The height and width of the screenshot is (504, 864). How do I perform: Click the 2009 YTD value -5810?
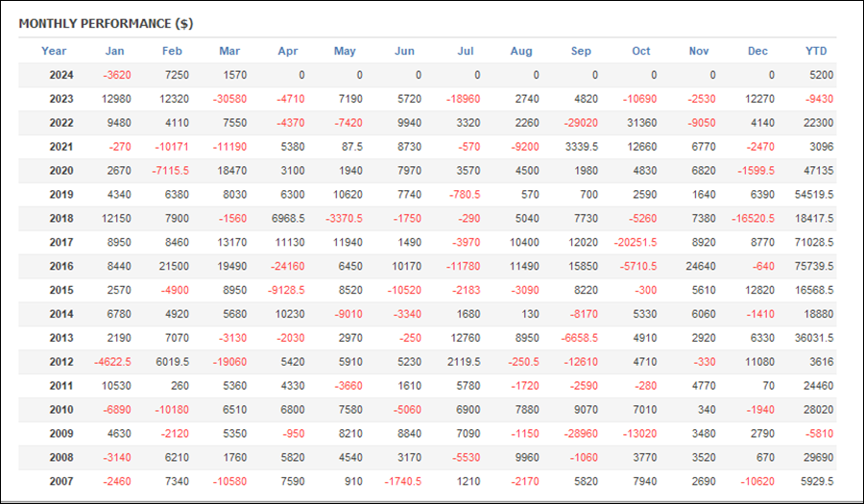point(820,434)
